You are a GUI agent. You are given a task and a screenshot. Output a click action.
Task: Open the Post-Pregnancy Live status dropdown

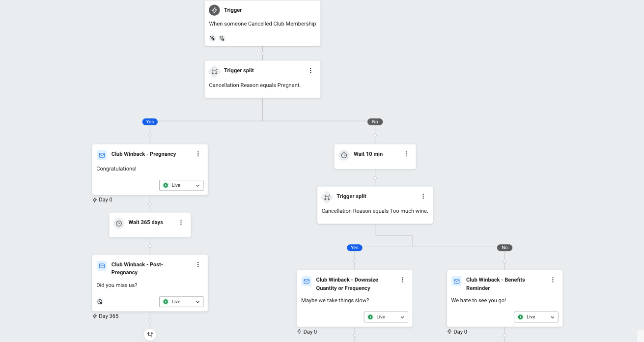point(181,302)
